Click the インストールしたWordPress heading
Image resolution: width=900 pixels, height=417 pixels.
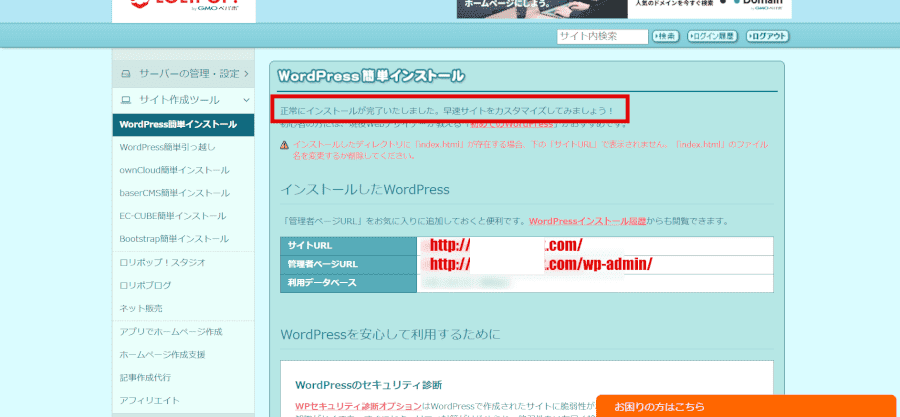tap(364, 190)
